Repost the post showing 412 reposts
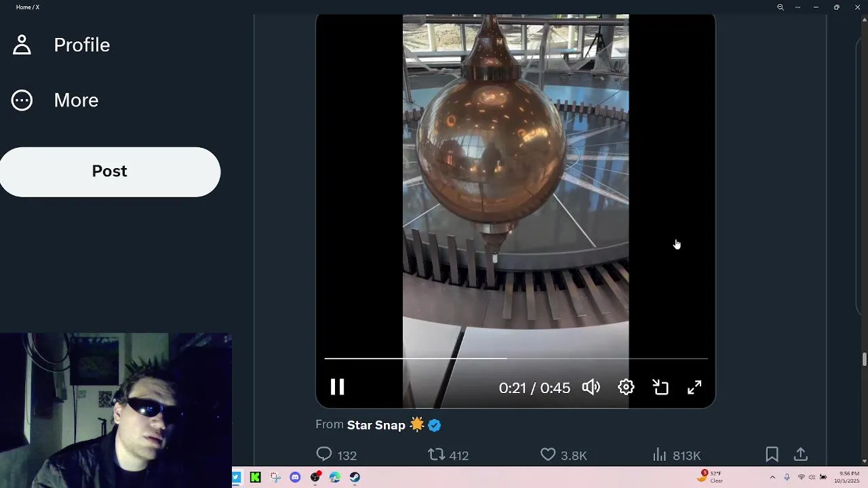 coord(448,455)
